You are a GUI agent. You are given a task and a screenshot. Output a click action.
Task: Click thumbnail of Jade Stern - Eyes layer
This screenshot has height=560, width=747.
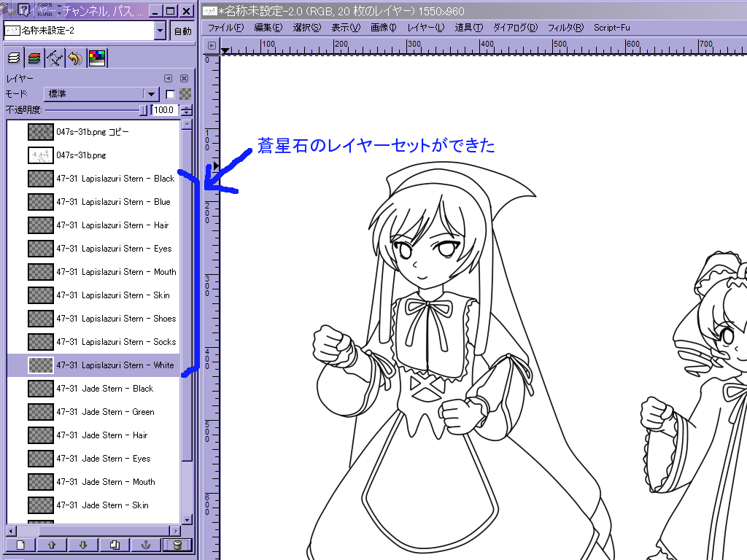(x=41, y=459)
